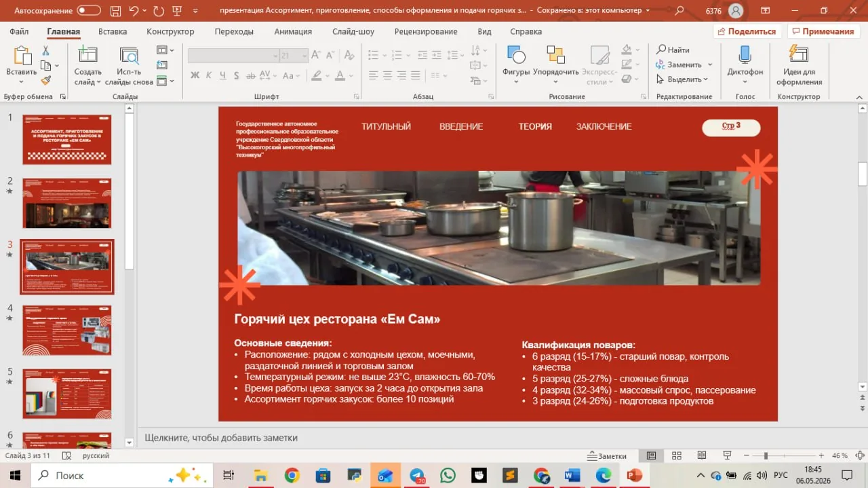868x488 pixels.
Task: Select slide 4 thumbnail in the panel
Action: pos(67,330)
